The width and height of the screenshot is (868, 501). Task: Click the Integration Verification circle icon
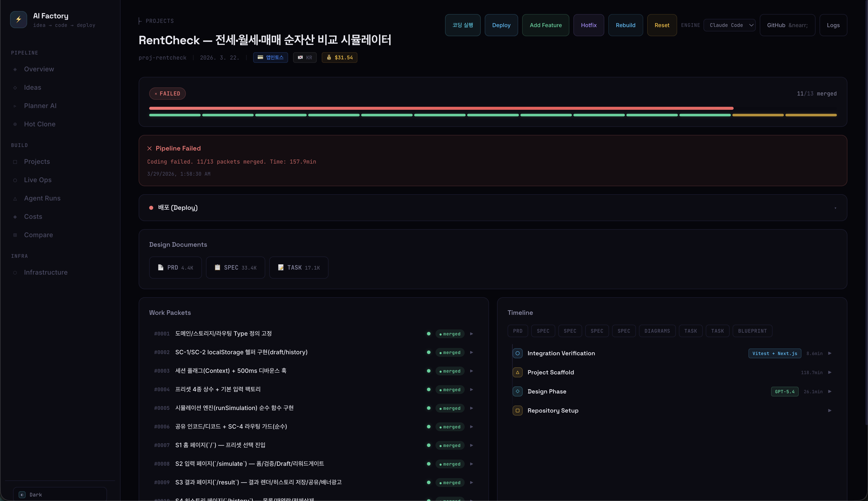point(517,353)
